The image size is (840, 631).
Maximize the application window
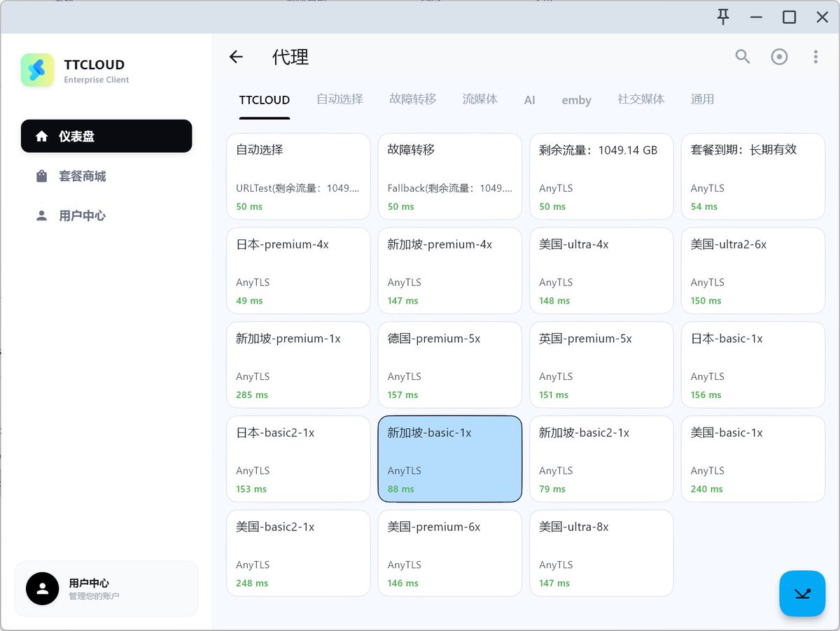point(789,17)
